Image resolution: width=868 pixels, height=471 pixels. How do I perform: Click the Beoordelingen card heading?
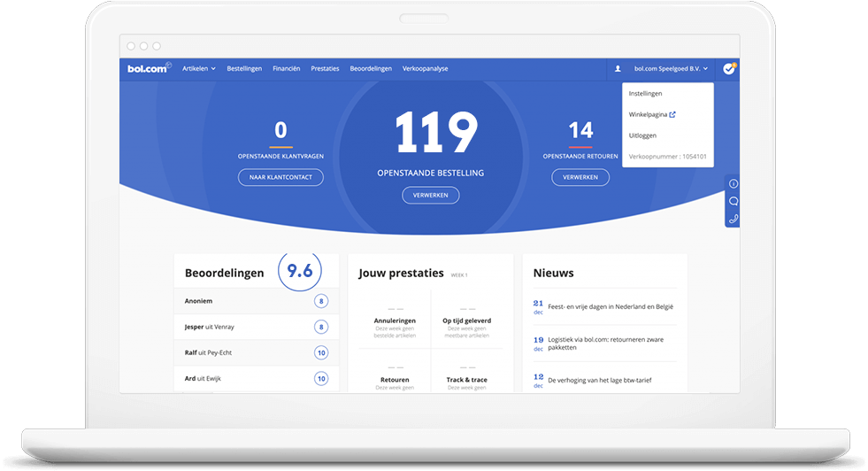224,273
